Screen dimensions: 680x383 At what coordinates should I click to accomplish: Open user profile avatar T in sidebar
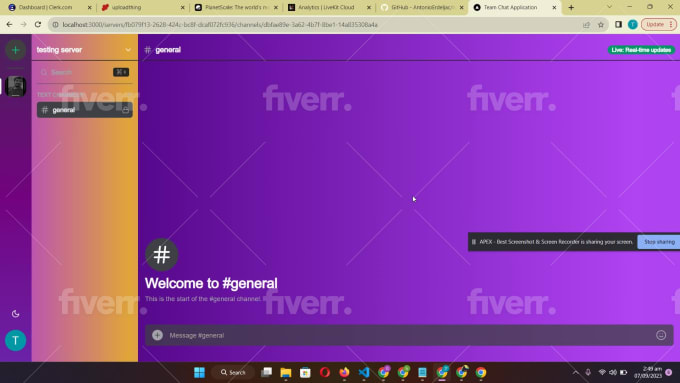(x=16, y=340)
